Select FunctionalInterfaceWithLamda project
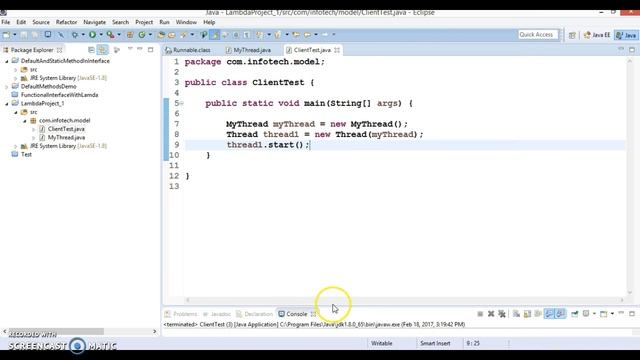This screenshot has height=360, width=640. pyautogui.click(x=59, y=95)
